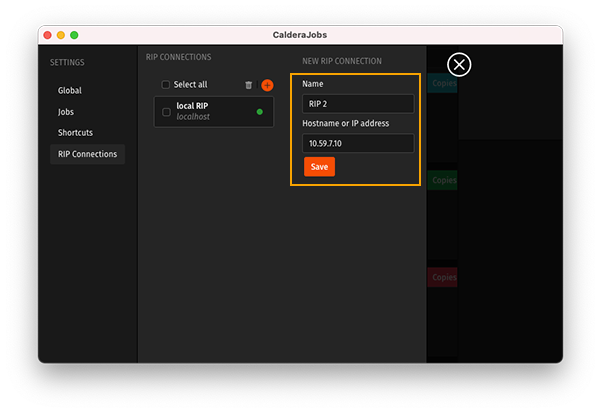Select the local RIP localhost entry
This screenshot has width=600, height=412.
(x=205, y=111)
